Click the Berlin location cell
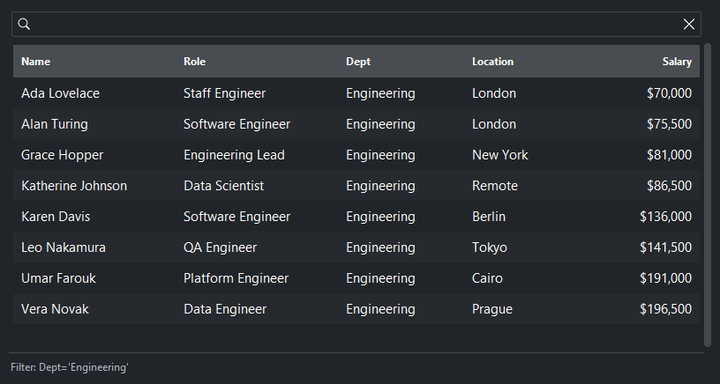This screenshot has height=384, width=720. [x=489, y=216]
